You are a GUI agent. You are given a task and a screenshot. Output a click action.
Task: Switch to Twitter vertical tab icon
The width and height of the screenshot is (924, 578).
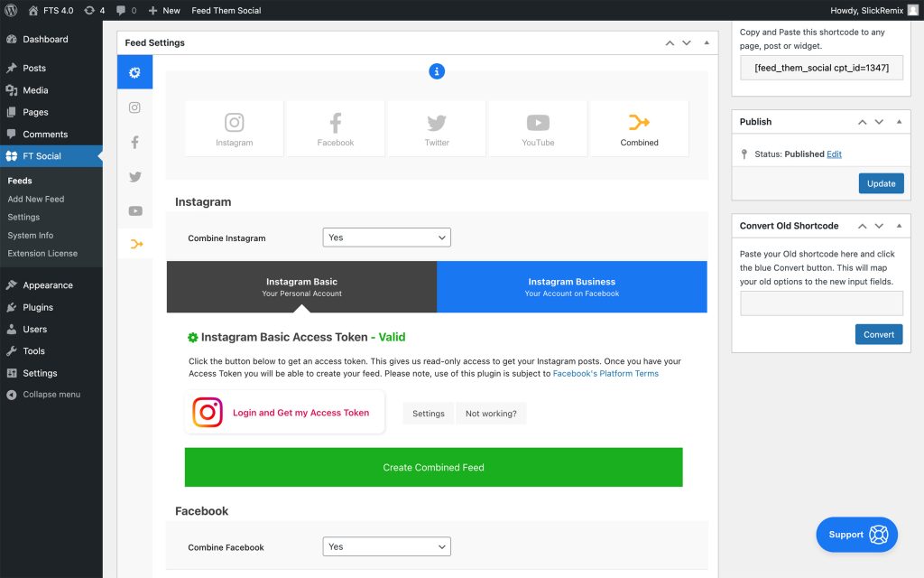click(135, 176)
